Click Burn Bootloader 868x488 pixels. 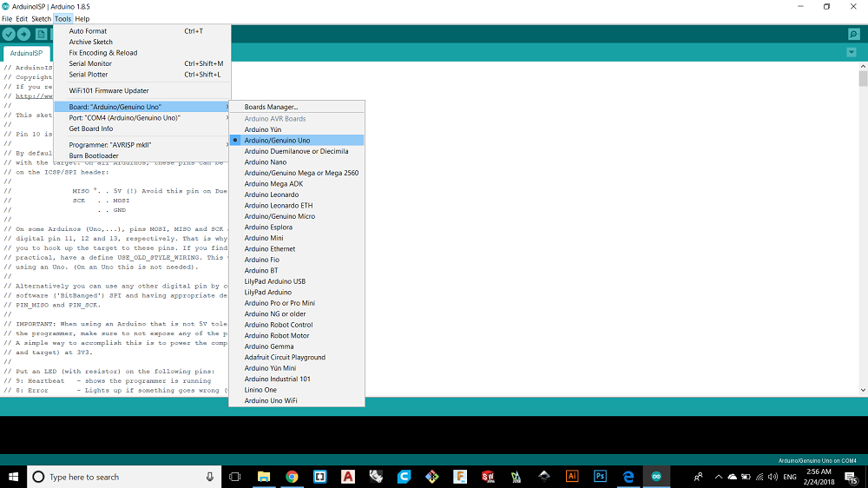(x=142, y=155)
